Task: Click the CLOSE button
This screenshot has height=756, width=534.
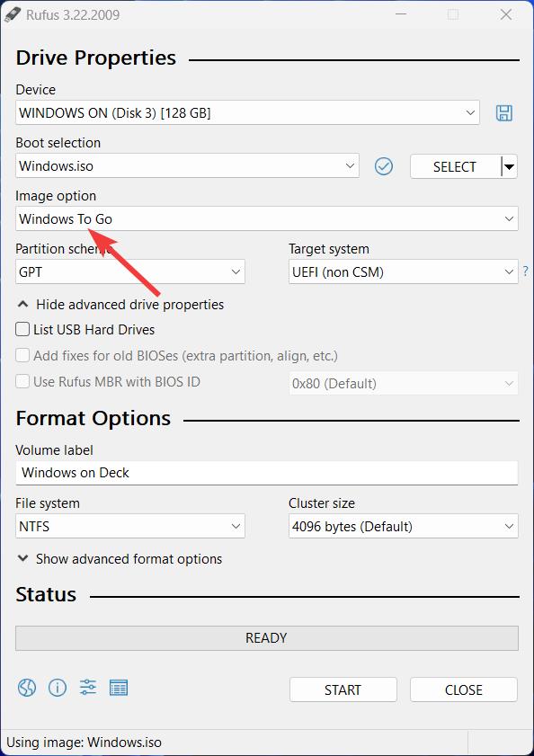Action: click(x=464, y=689)
